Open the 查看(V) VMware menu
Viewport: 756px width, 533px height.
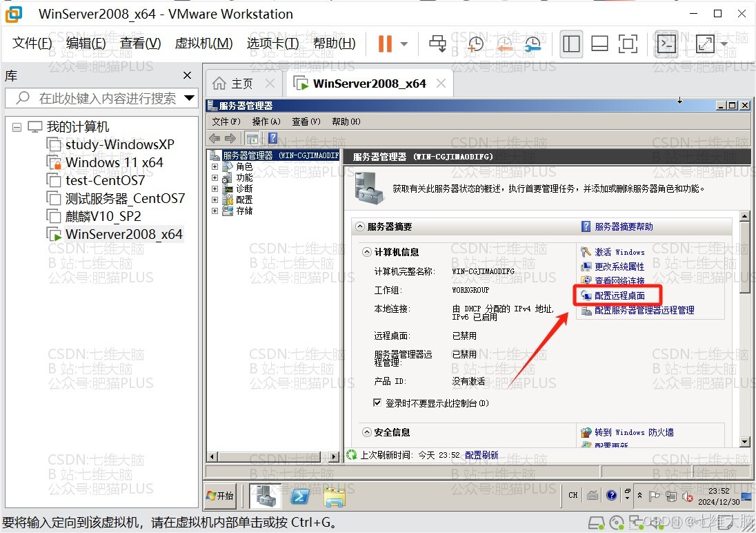pyautogui.click(x=140, y=43)
